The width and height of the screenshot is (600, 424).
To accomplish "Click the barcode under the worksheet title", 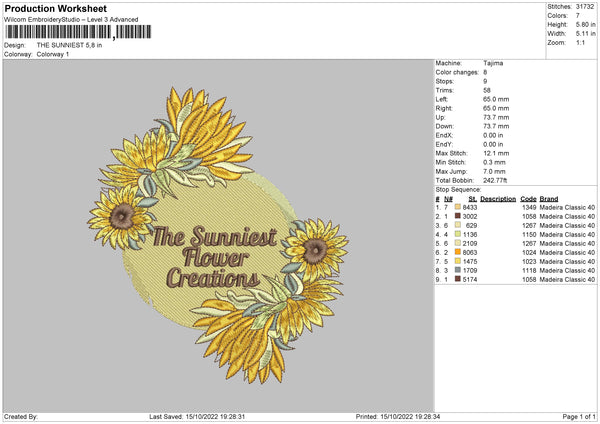I will pyautogui.click(x=78, y=32).
